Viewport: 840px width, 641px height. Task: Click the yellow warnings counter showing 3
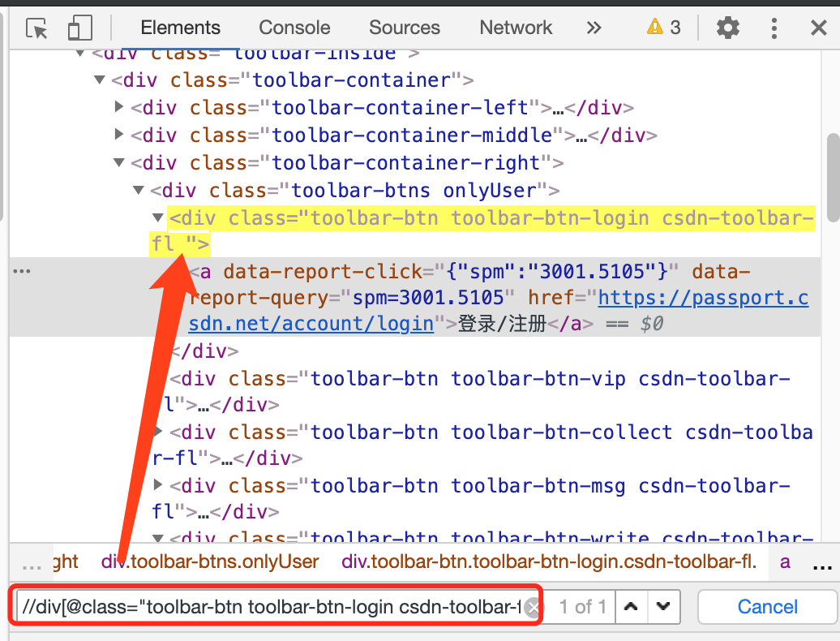(x=662, y=27)
